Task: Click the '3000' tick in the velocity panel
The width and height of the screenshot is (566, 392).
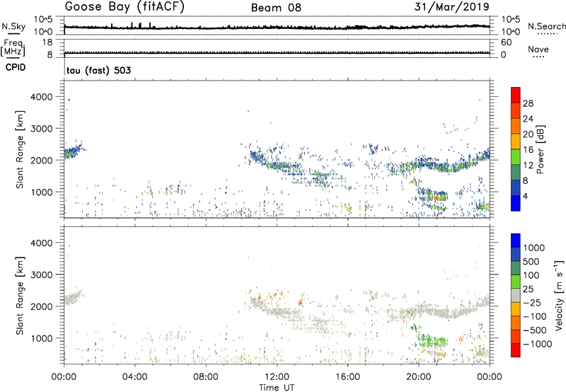Action: [x=42, y=275]
